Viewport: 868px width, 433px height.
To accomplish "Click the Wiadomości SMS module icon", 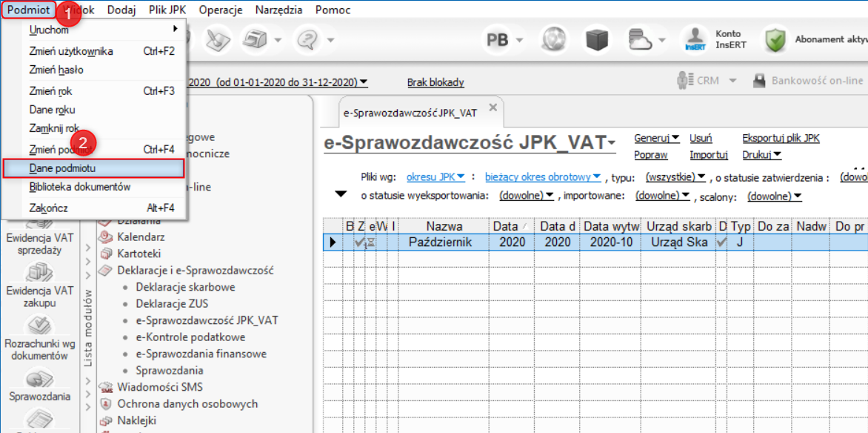I will (105, 387).
